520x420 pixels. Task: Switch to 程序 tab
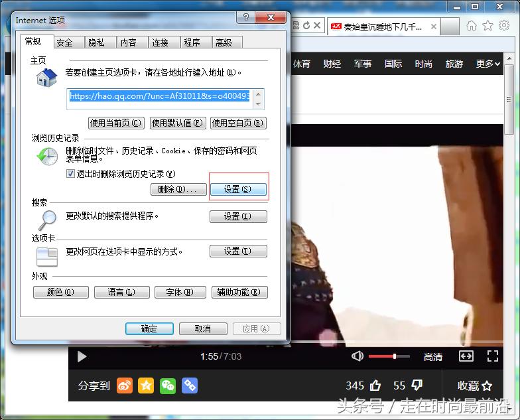coord(196,42)
